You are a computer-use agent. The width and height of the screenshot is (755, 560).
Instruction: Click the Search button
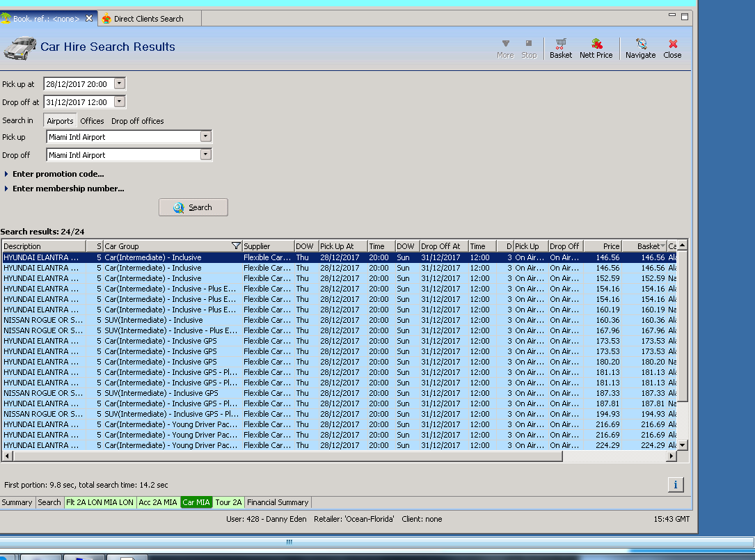click(193, 207)
